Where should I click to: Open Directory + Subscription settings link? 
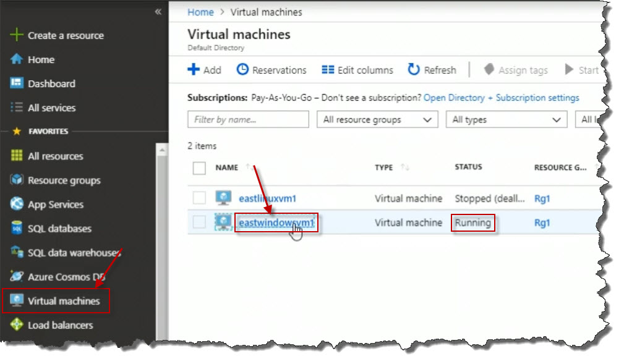pos(501,98)
